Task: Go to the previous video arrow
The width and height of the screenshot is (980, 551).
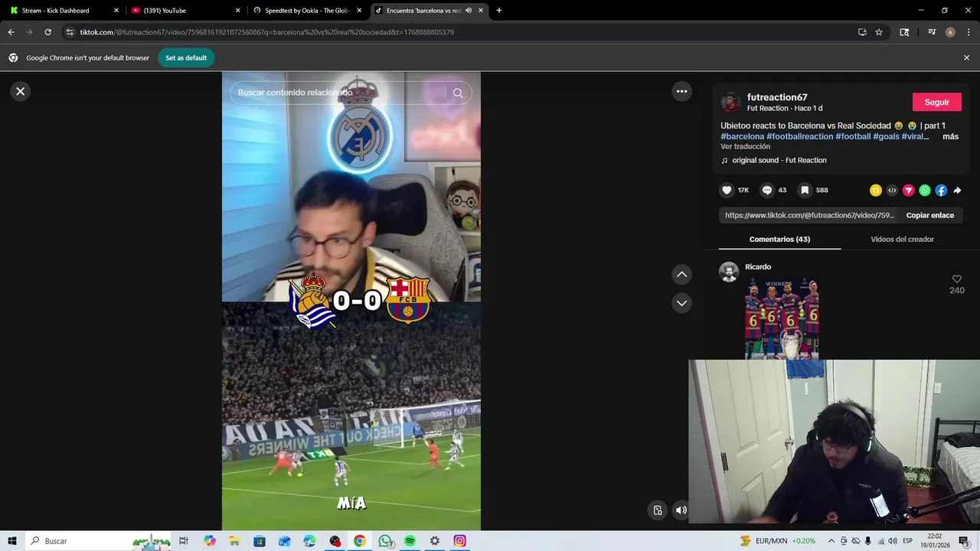Action: 681,274
